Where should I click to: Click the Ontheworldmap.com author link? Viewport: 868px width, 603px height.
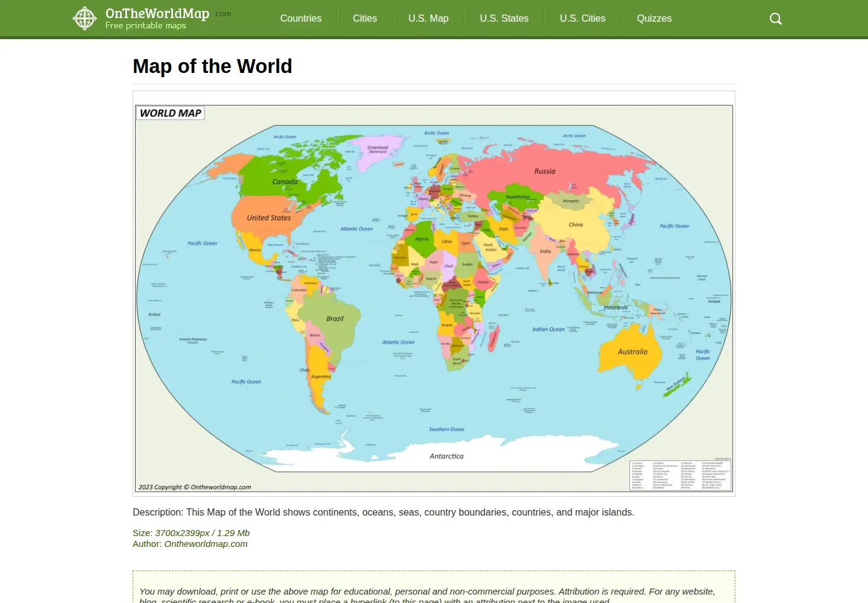click(206, 544)
